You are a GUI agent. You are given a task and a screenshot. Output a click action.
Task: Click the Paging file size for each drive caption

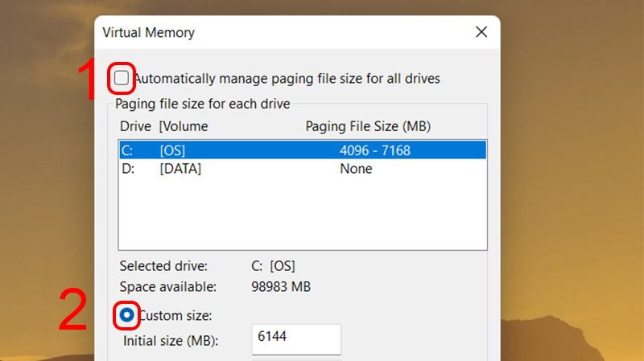tap(202, 104)
